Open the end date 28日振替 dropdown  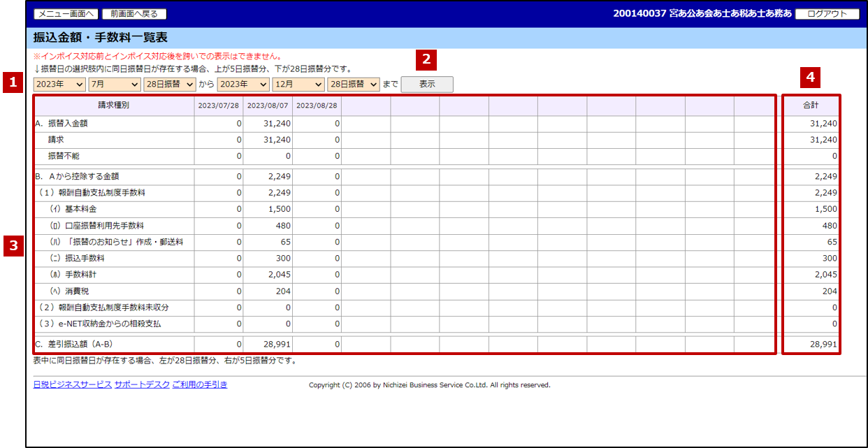click(353, 85)
